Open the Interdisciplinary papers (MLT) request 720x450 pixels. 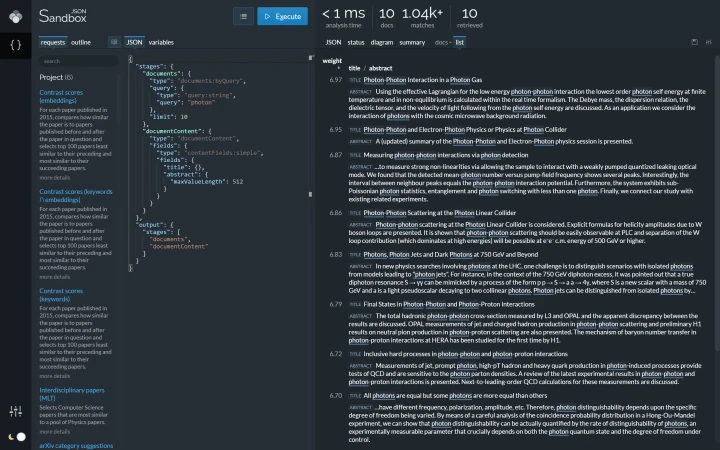[x=72, y=394]
